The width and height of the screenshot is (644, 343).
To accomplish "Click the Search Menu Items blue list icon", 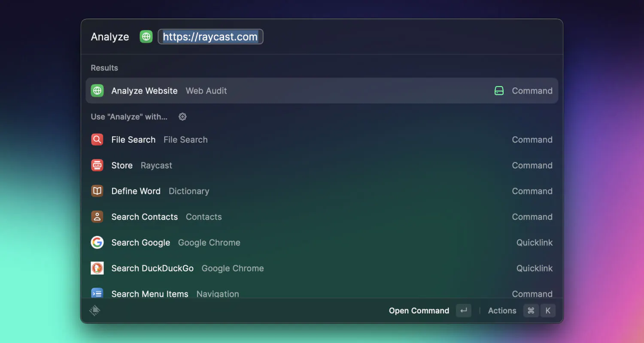I will (97, 293).
